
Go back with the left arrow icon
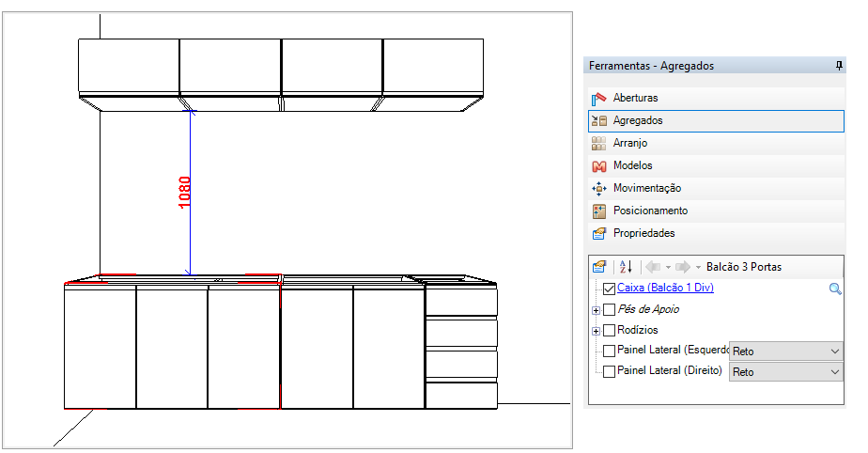click(x=653, y=267)
